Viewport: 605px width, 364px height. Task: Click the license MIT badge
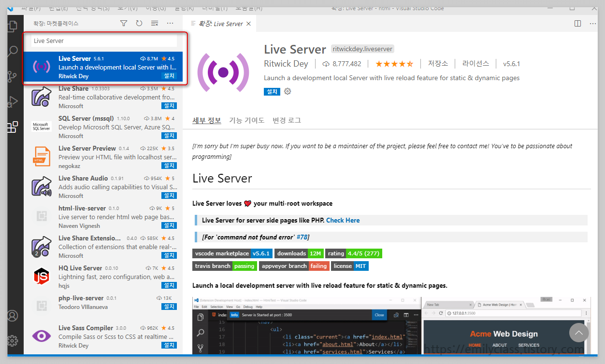tap(350, 266)
